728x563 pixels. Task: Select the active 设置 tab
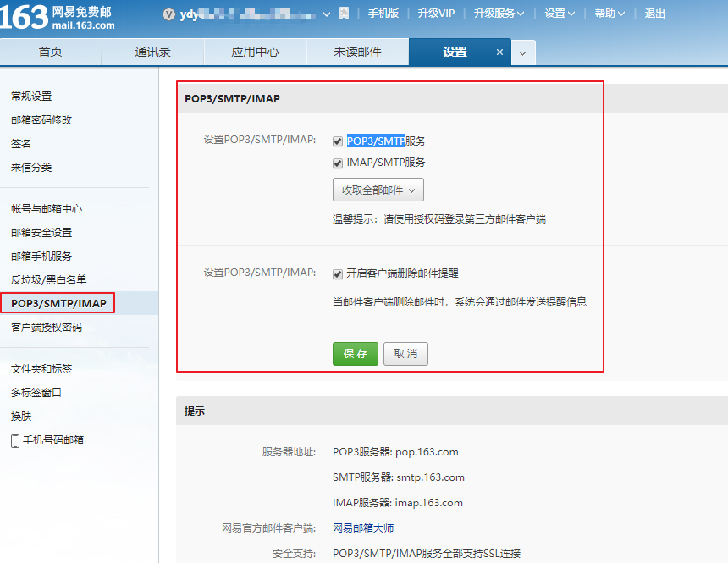(x=455, y=52)
